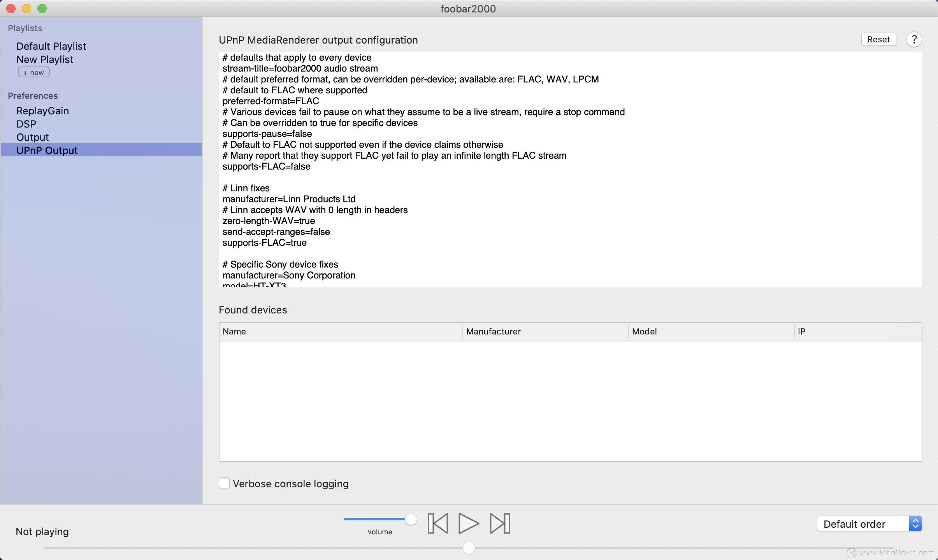Adjust the volume slider
This screenshot has height=560, width=938.
pos(410,519)
